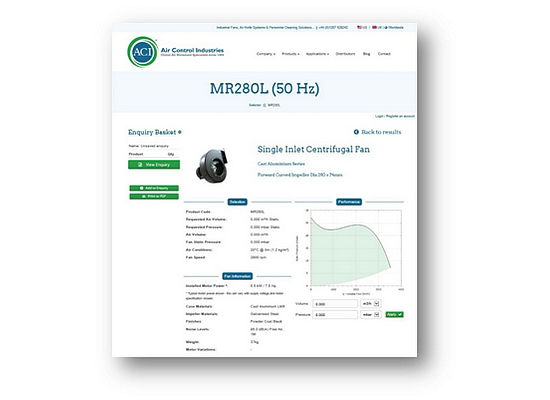550x400 pixels.
Task: Click the MR280L (50 Hz) page title
Action: coord(264,88)
